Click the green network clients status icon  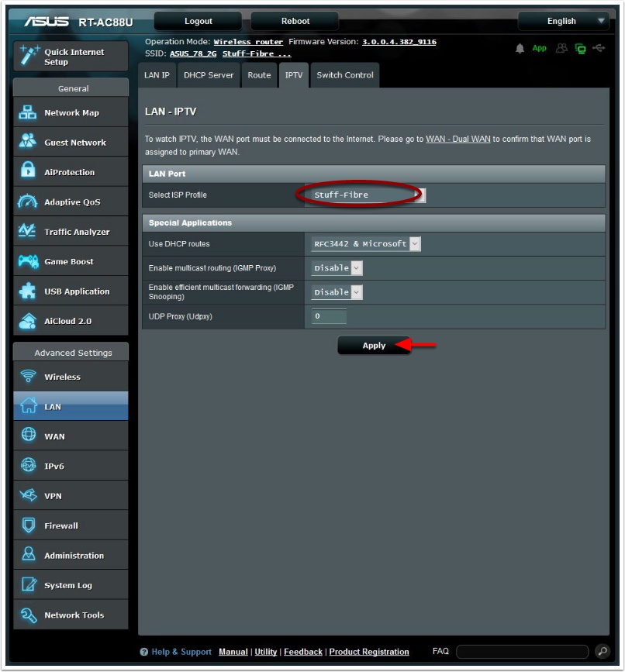580,48
